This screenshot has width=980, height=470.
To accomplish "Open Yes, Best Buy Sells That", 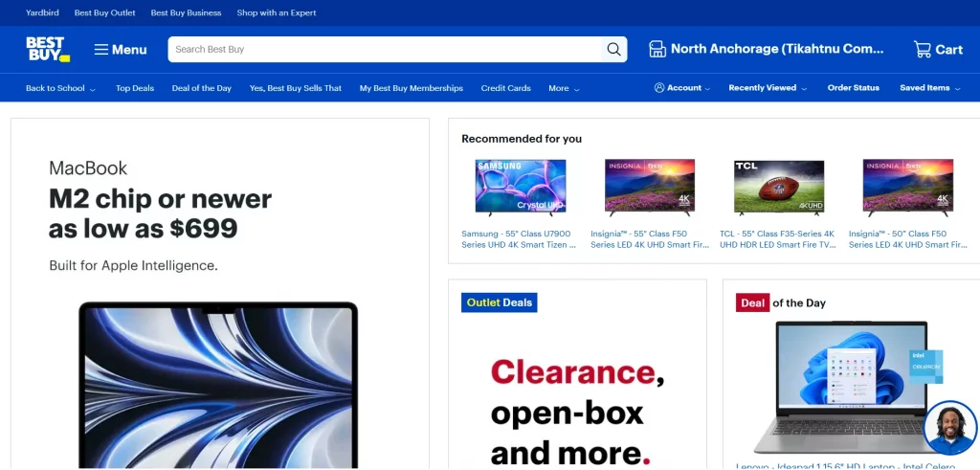I will (x=295, y=88).
